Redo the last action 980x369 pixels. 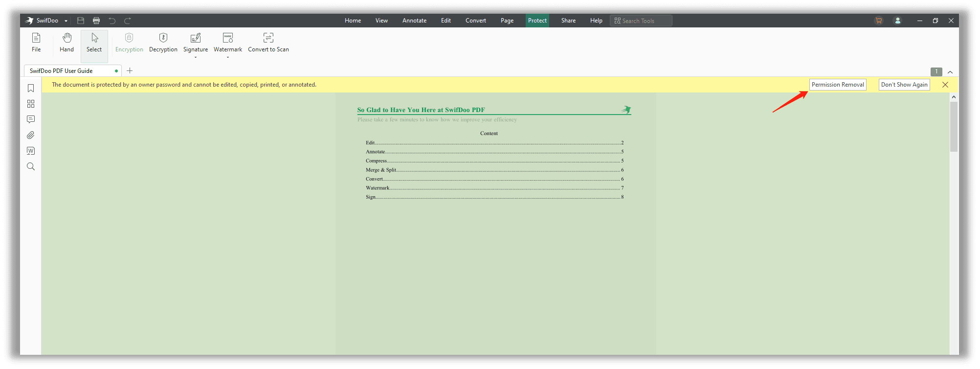point(128,21)
